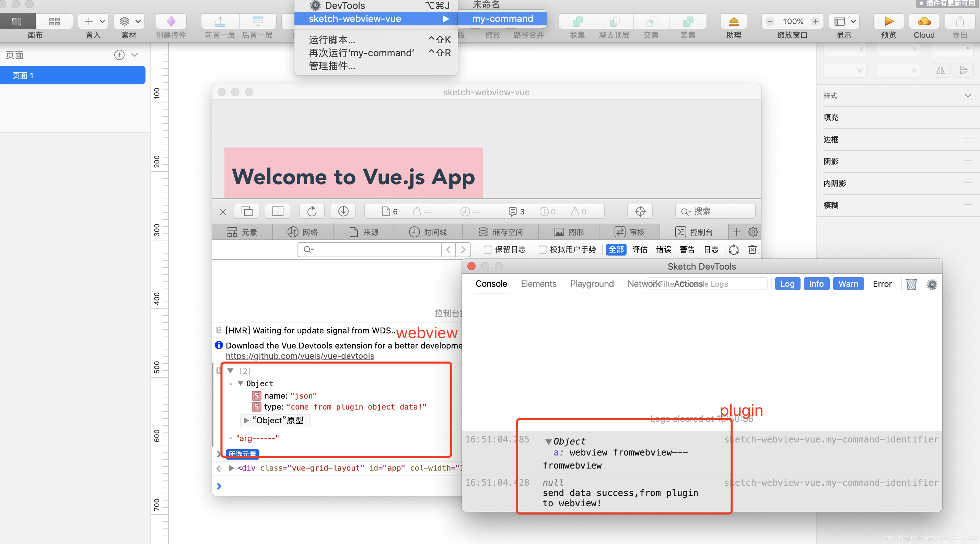The image size is (980, 544).
Task: Select my-command from the submenu
Action: coord(502,19)
